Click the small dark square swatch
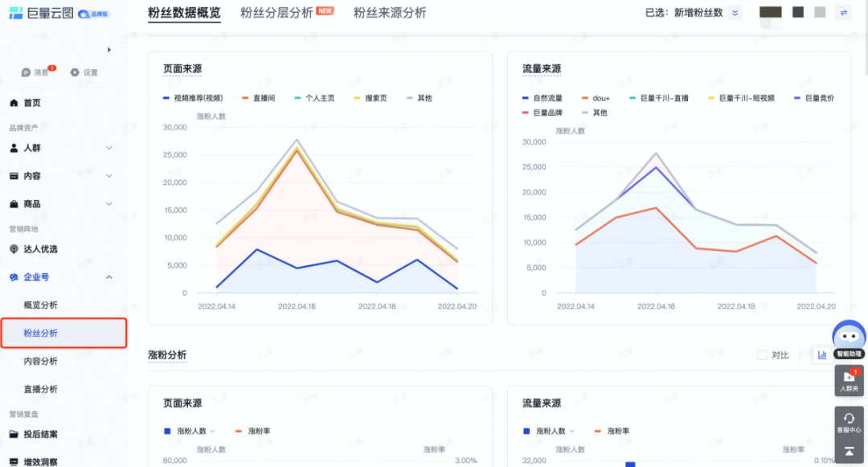This screenshot has width=868, height=467. click(798, 12)
